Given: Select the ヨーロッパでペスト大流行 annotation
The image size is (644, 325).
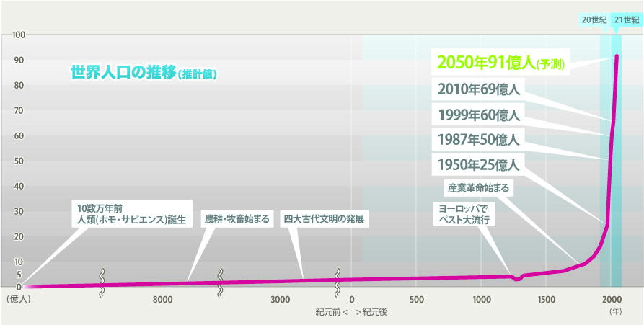Looking at the screenshot, I should (464, 214).
